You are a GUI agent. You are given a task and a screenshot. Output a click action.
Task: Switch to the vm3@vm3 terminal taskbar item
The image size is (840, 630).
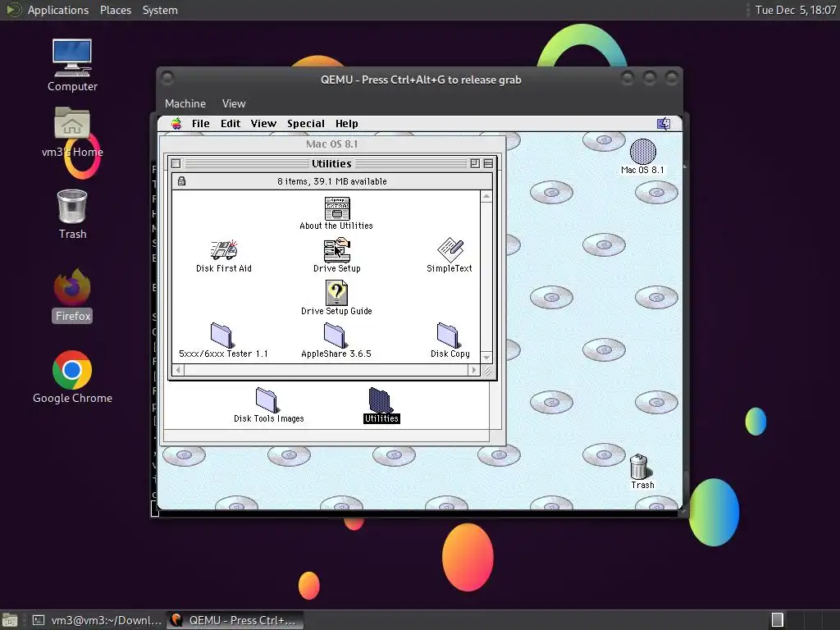pos(97,620)
